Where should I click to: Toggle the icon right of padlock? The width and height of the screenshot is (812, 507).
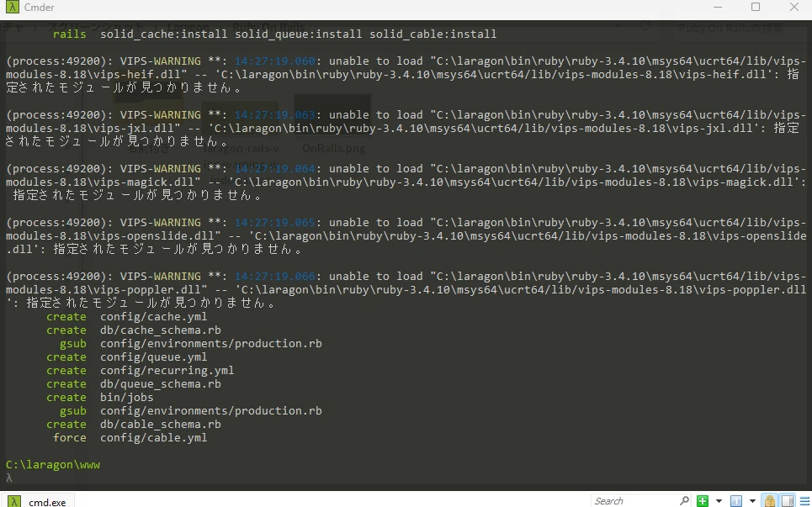coord(787,501)
